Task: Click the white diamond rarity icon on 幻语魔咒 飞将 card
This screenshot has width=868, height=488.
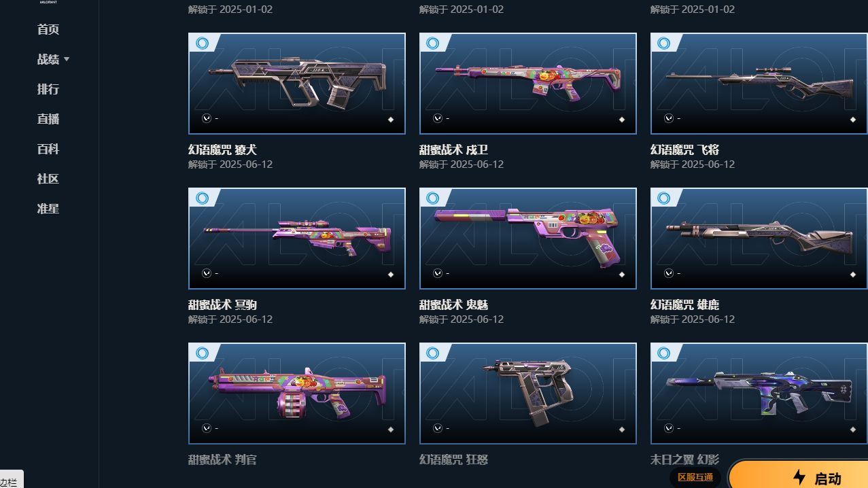Action: [x=853, y=120]
